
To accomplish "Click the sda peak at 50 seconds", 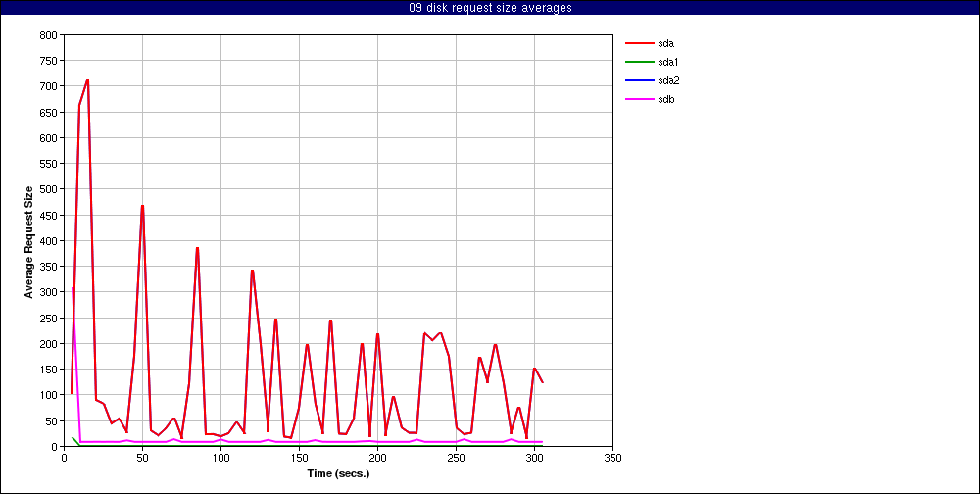I will click(x=142, y=206).
